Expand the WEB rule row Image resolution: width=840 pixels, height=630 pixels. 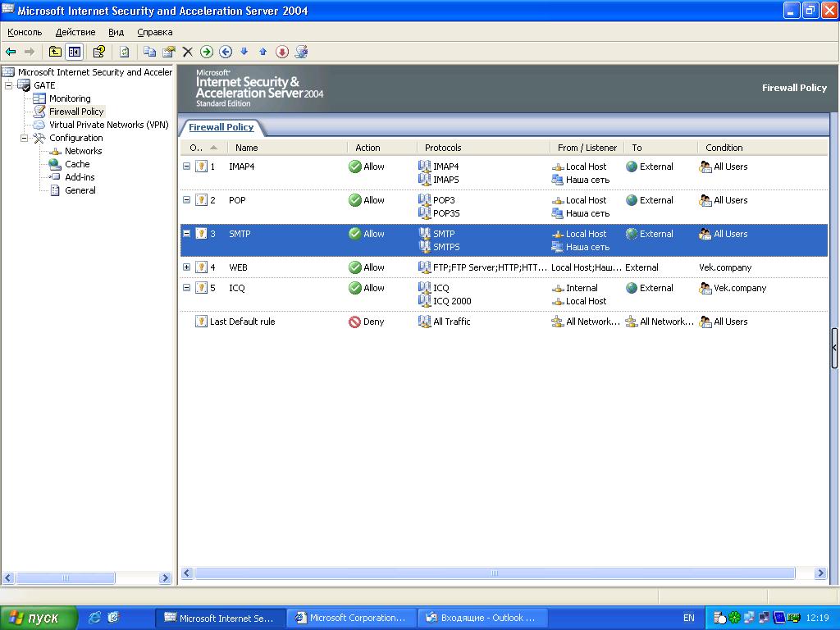[186, 267]
